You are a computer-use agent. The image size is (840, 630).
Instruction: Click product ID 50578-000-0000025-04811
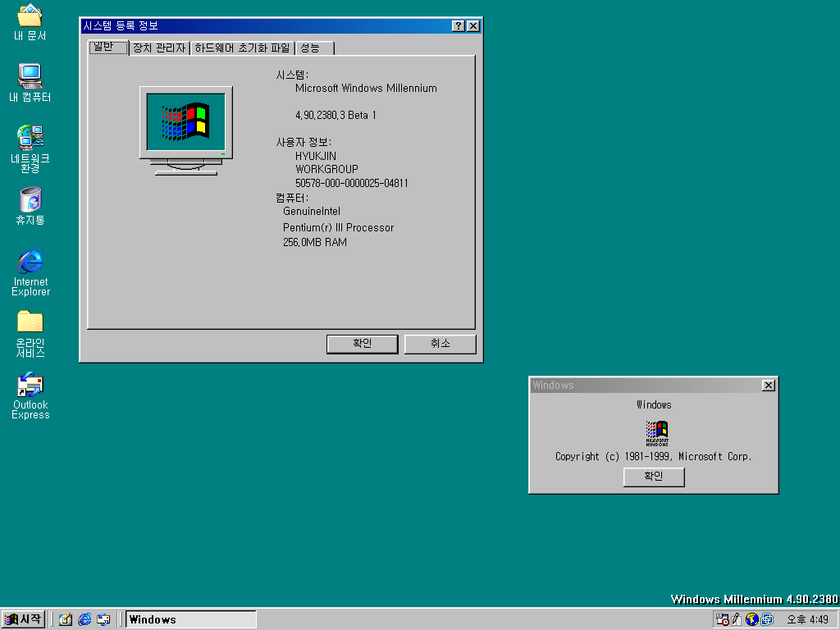[x=351, y=183]
